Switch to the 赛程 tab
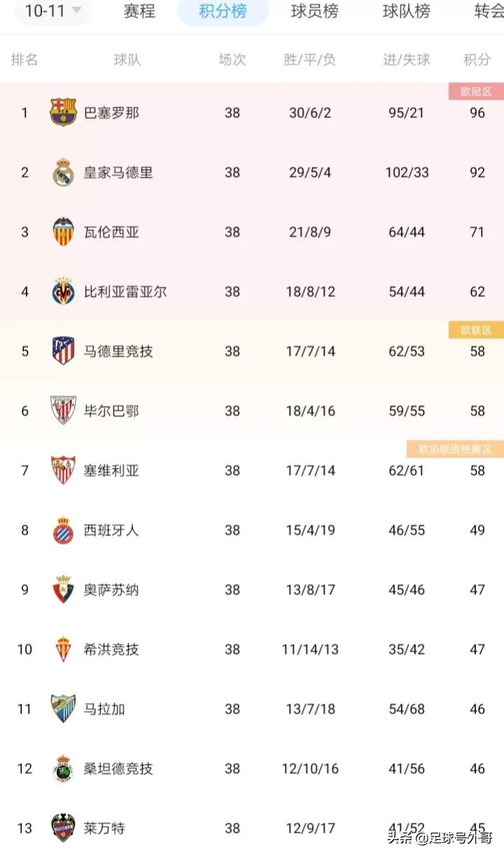Image resolution: width=504 pixels, height=856 pixels. tap(139, 11)
